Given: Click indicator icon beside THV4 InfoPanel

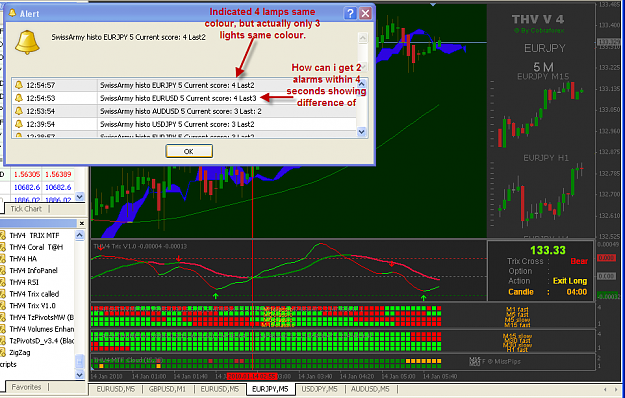Looking at the screenshot, I should [2, 271].
